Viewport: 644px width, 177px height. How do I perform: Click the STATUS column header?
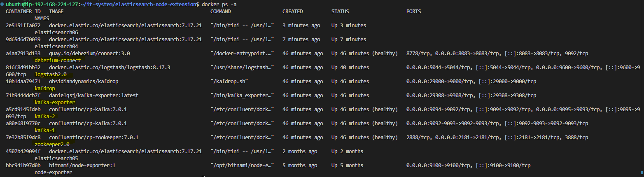(340, 12)
